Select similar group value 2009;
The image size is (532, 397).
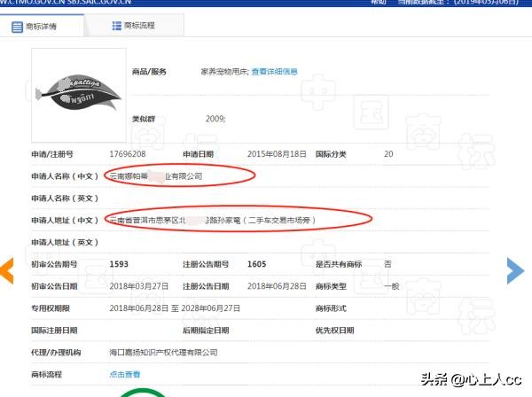click(215, 119)
